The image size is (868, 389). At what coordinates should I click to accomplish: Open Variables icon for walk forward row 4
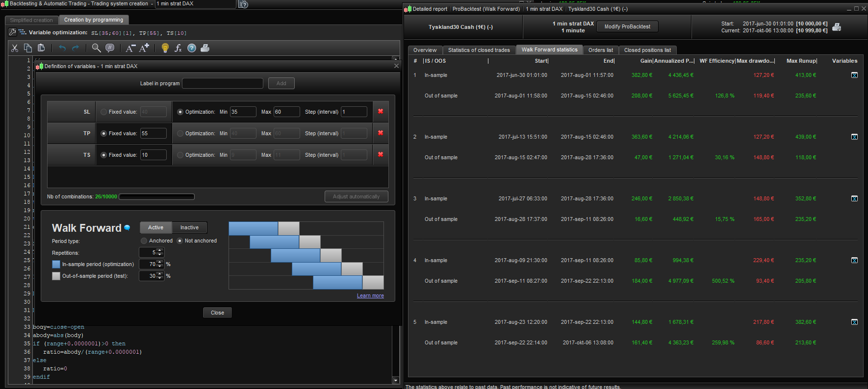pyautogui.click(x=854, y=260)
